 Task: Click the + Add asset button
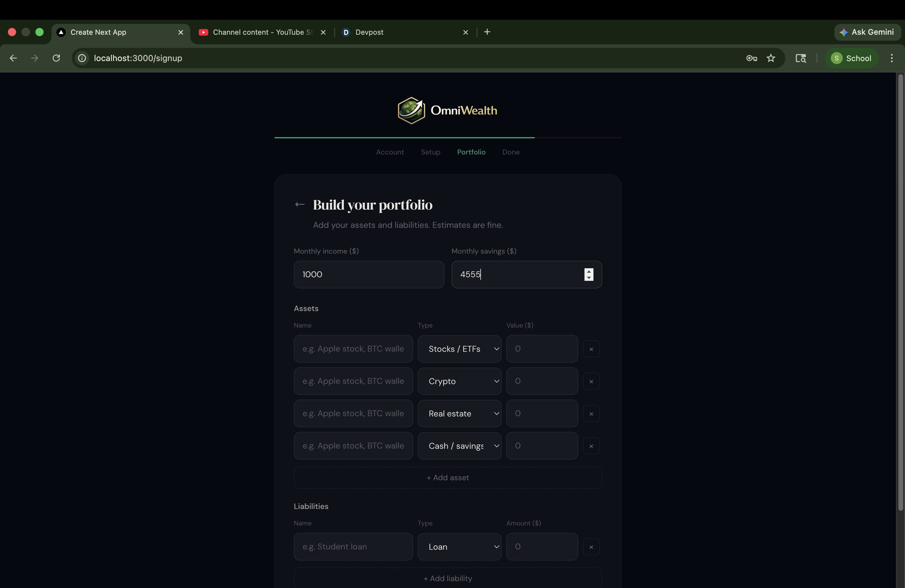[x=447, y=478]
